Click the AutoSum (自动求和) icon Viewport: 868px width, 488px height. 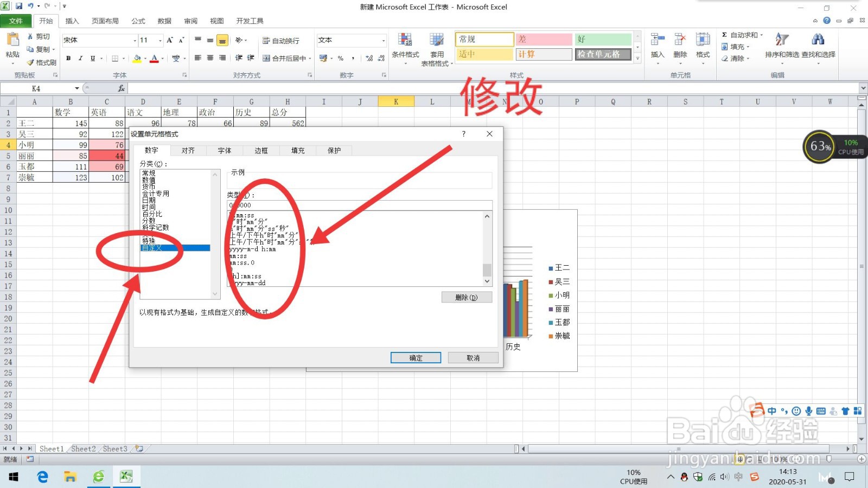click(726, 34)
